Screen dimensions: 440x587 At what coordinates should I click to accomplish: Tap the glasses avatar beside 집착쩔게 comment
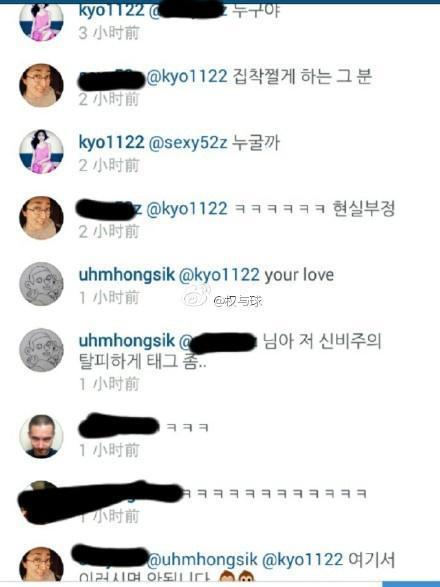[41, 85]
